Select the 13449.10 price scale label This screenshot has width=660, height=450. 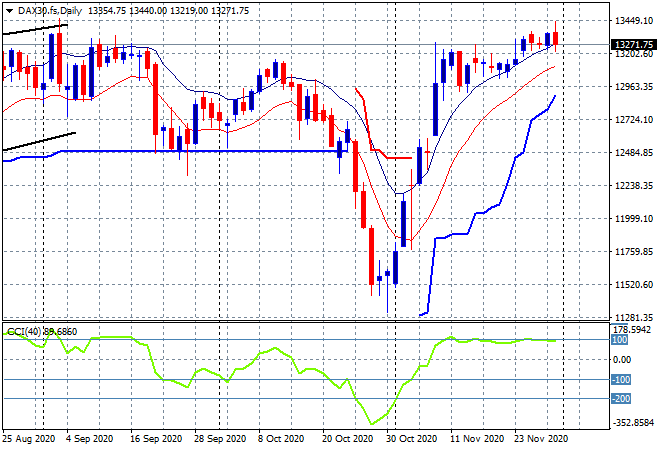pos(633,21)
